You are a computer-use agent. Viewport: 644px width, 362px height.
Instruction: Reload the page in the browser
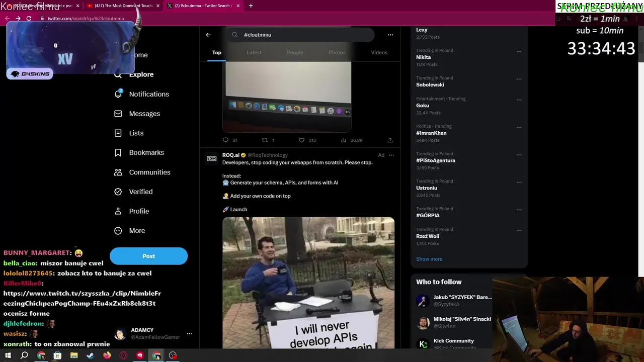(29, 18)
